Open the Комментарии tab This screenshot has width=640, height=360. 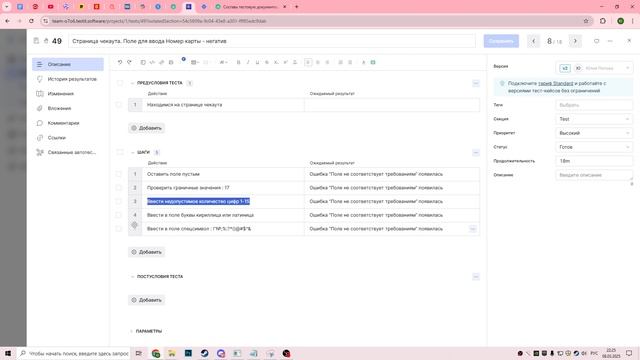coord(68,123)
